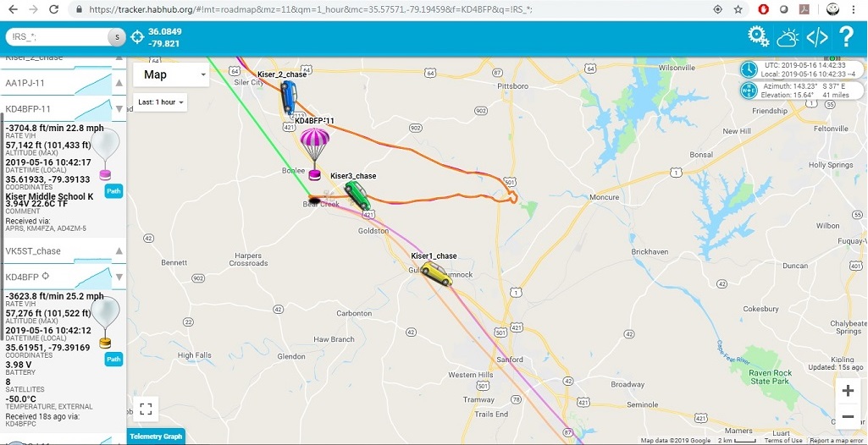Image resolution: width=868 pixels, height=445 pixels.
Task: Open the Last: 1 hour dropdown
Action: (160, 102)
